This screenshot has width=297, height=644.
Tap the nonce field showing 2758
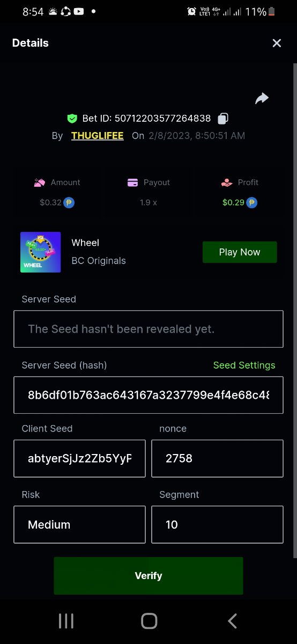pyautogui.click(x=217, y=458)
